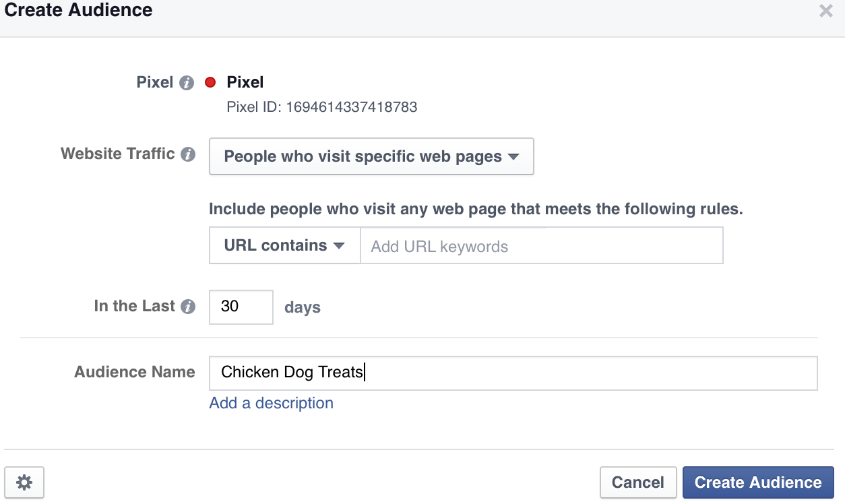Open the People who visit specific web pages dropdown
This screenshot has height=504, width=845.
click(x=371, y=156)
